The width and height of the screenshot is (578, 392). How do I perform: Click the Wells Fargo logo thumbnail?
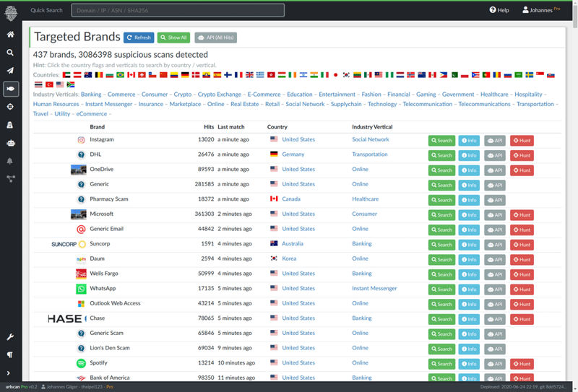[81, 274]
